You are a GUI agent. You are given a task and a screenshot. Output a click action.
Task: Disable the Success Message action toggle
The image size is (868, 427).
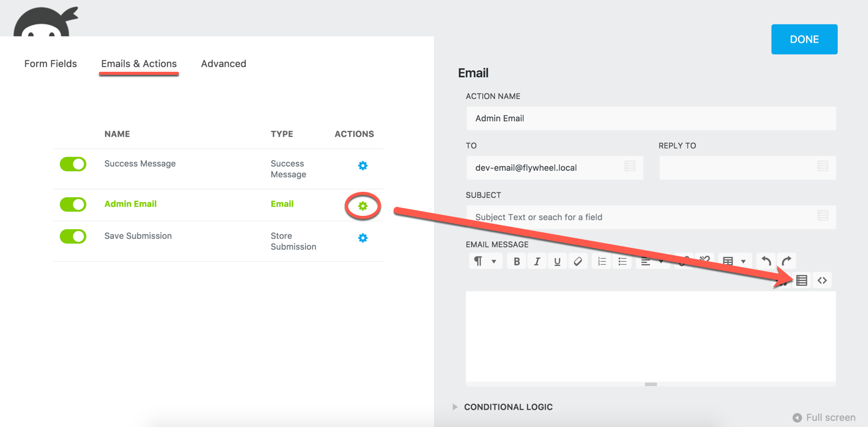(x=73, y=164)
